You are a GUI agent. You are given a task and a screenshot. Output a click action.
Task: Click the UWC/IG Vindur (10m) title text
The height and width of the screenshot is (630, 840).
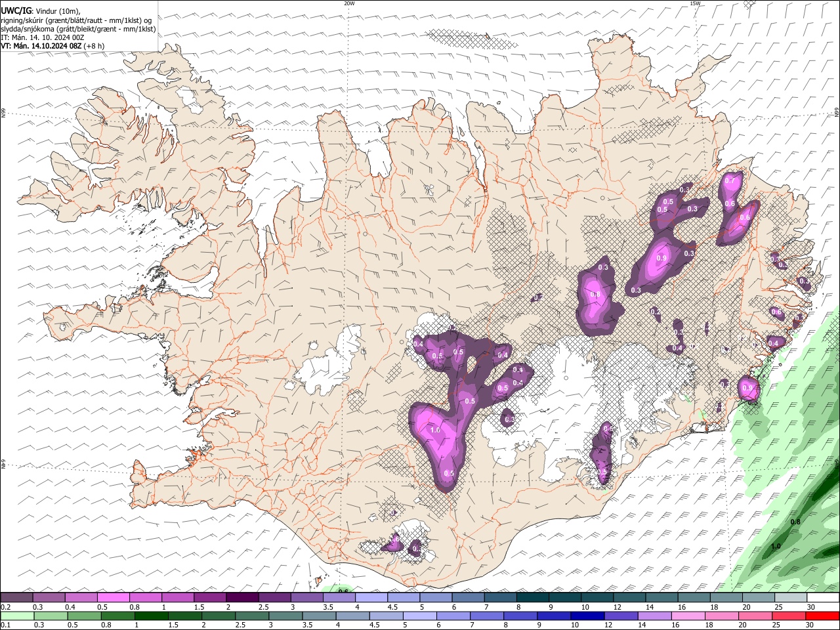click(41, 10)
